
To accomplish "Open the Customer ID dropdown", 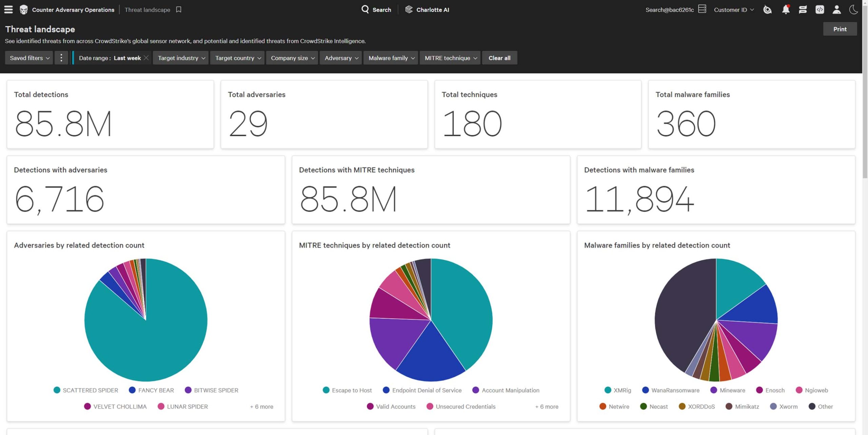I will click(734, 10).
